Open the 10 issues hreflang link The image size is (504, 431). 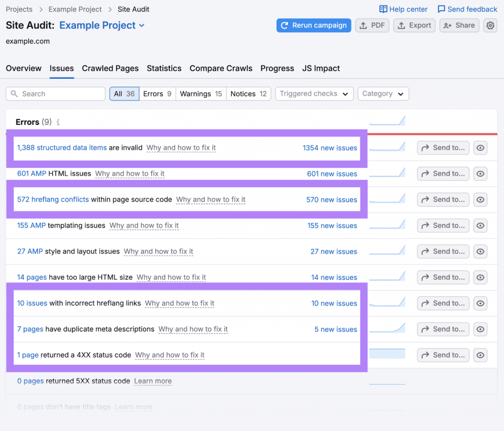point(32,303)
